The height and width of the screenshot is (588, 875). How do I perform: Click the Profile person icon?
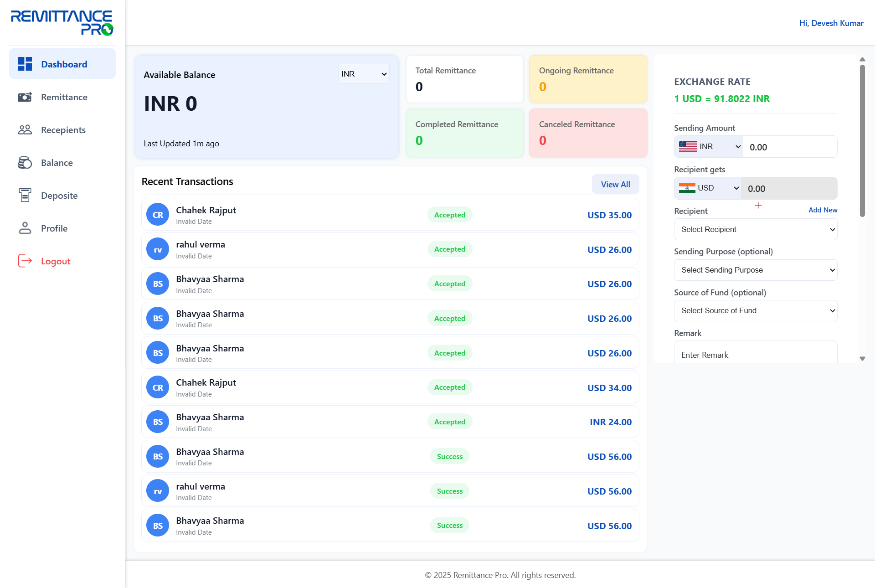25,228
